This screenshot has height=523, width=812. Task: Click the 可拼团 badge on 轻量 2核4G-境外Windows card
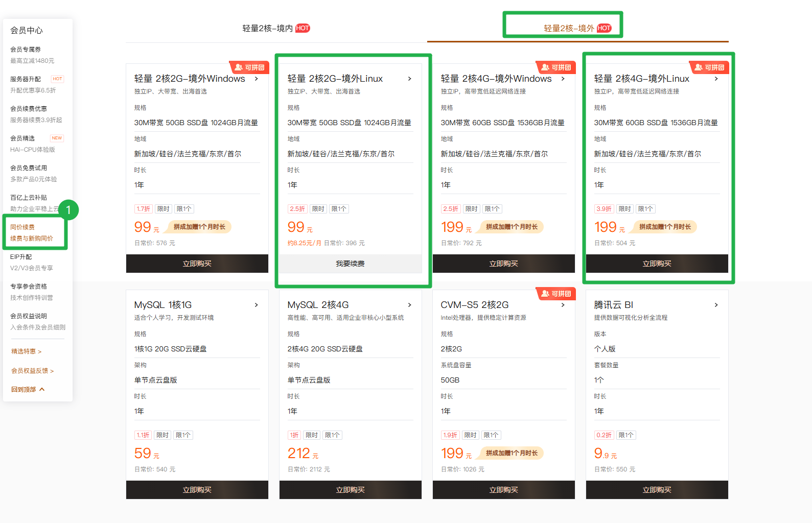coord(556,67)
